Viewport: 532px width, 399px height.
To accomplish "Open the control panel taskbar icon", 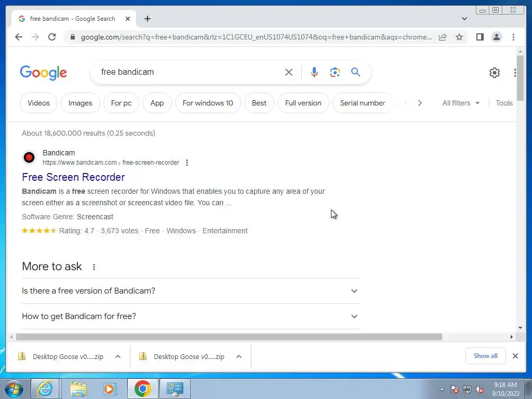I will 175,389.
